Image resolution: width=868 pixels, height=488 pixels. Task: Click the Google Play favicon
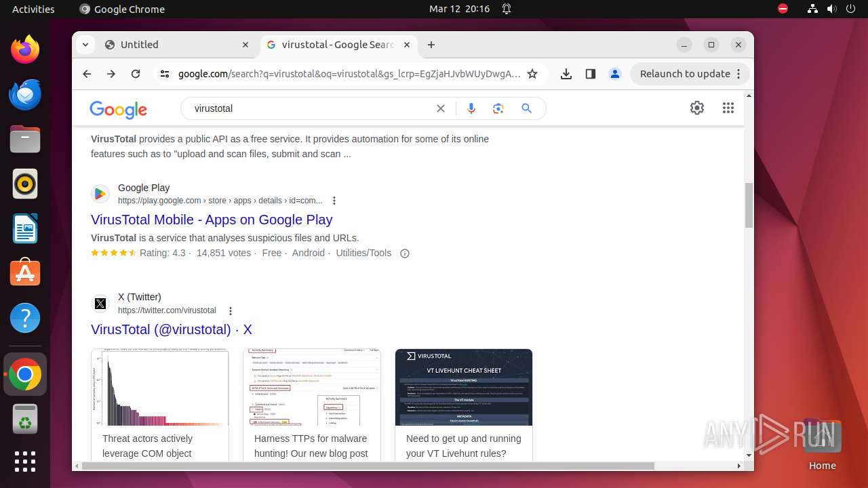[x=100, y=194]
